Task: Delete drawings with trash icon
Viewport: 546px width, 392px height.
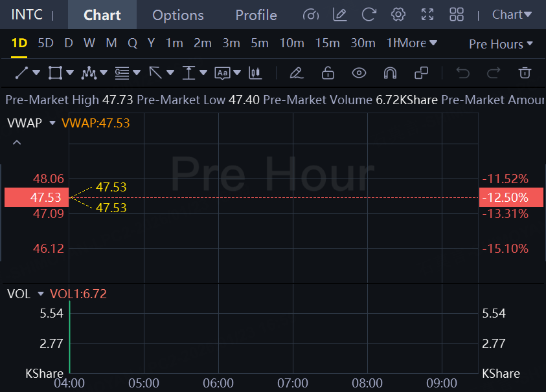Action: tap(525, 73)
